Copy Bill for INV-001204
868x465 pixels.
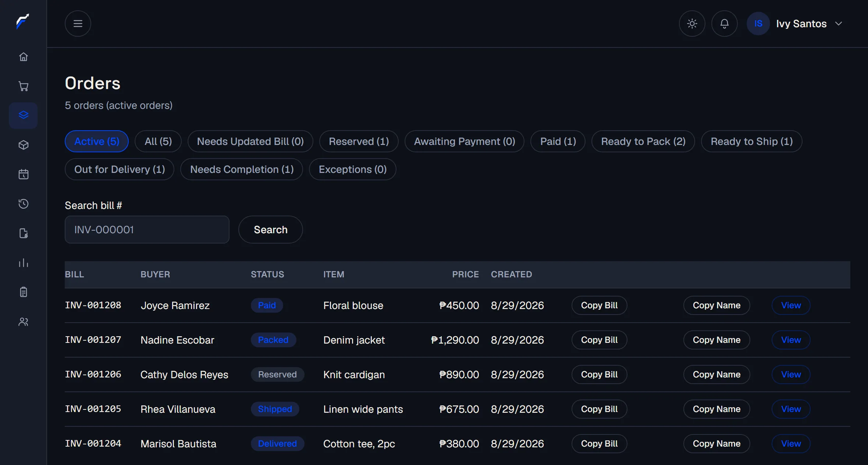599,444
